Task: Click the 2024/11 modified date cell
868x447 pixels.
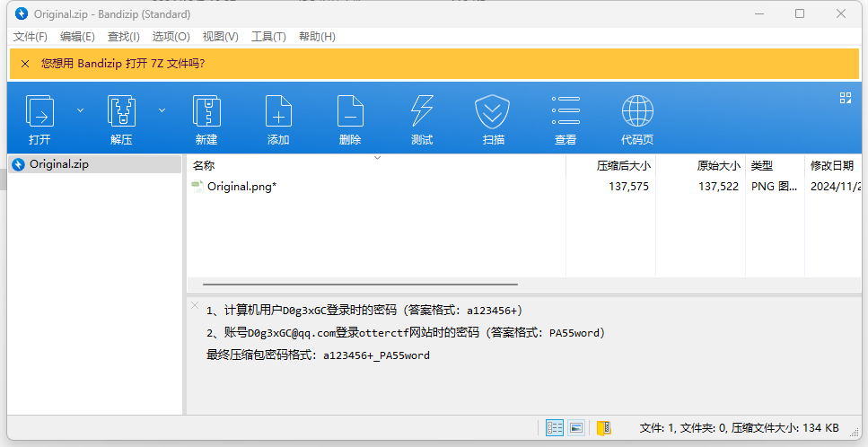Action: click(x=836, y=187)
